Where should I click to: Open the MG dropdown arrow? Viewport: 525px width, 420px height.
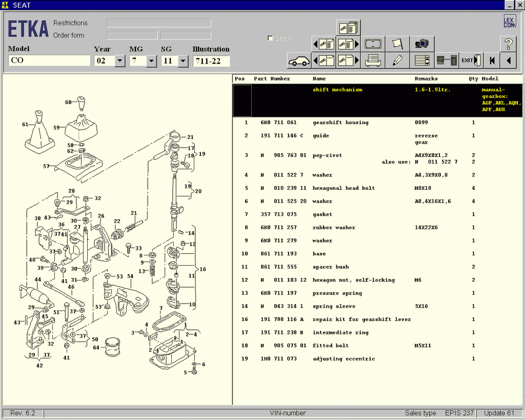pyautogui.click(x=151, y=61)
